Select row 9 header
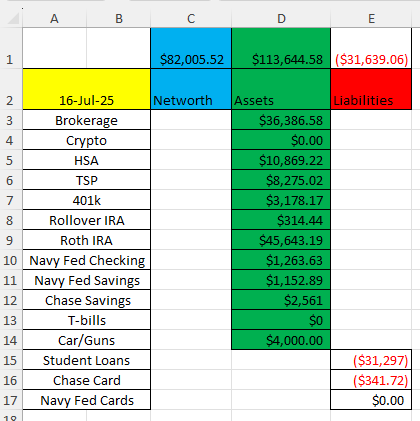420x421 pixels. [10, 240]
